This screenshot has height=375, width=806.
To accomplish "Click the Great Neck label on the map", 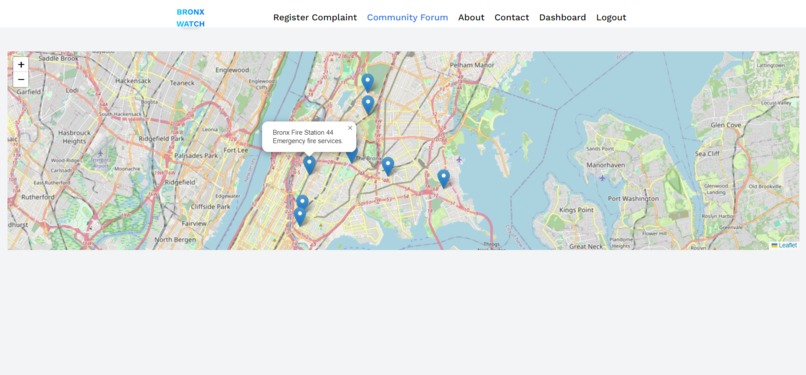I will 585,247.
